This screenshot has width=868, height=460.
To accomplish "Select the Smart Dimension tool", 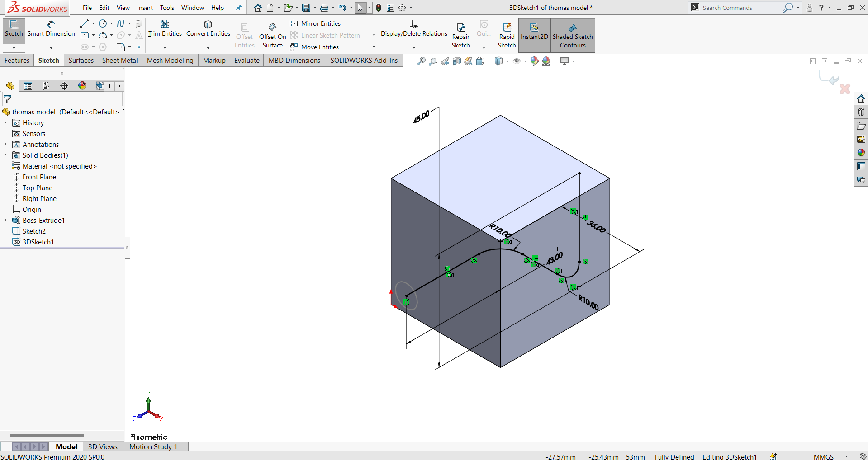I will click(51, 29).
